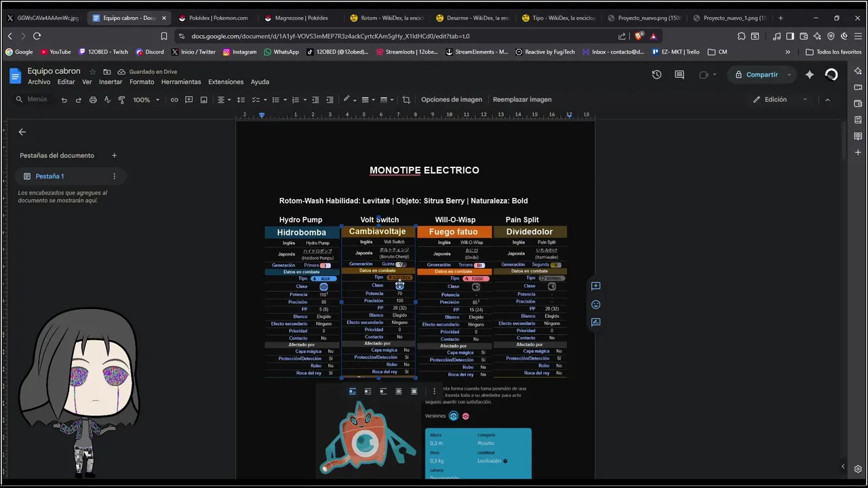Print the document with the printer icon
The height and width of the screenshot is (488, 868).
93,100
